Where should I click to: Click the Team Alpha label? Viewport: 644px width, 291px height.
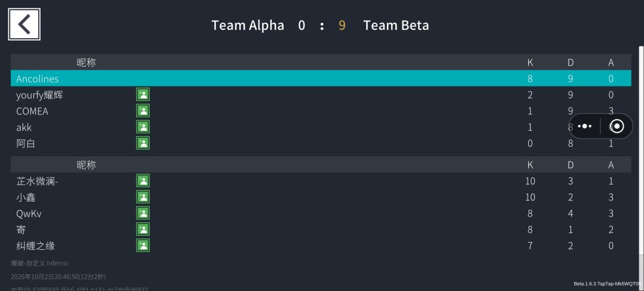pos(247,25)
